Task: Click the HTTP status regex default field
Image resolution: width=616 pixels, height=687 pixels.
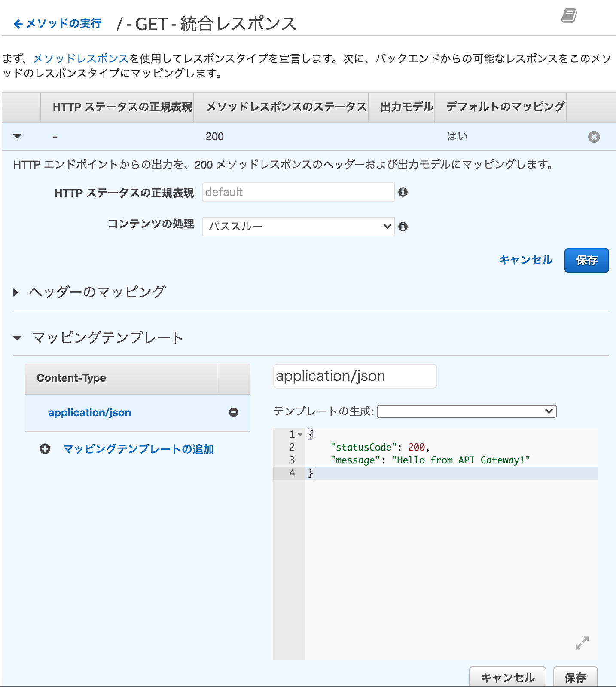Action: [x=299, y=192]
